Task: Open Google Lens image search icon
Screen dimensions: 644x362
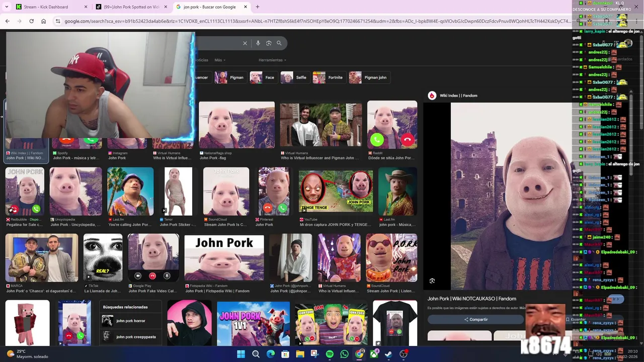Action: click(x=269, y=43)
